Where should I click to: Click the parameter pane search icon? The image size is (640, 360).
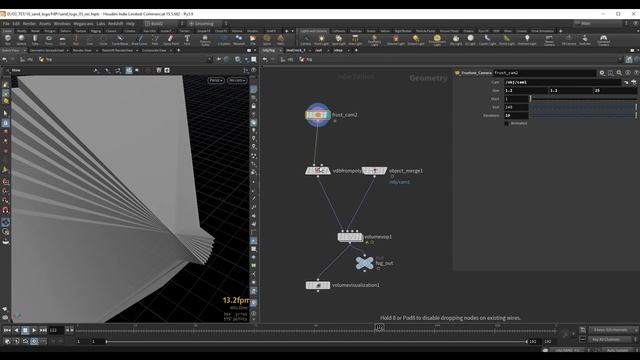tap(619, 73)
